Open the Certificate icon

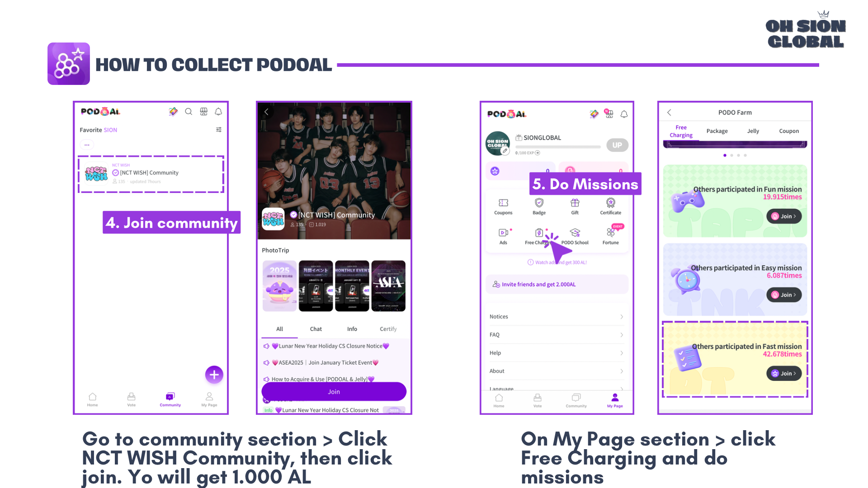pos(611,206)
